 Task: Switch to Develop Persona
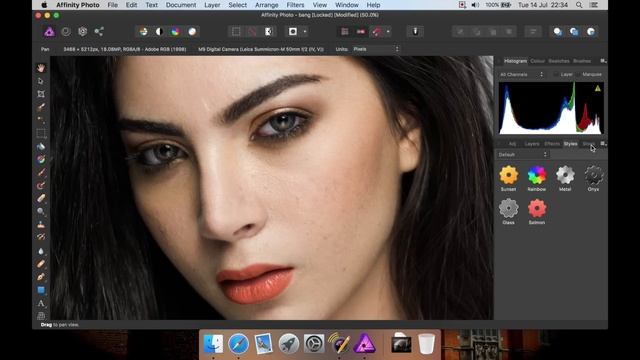click(x=82, y=31)
